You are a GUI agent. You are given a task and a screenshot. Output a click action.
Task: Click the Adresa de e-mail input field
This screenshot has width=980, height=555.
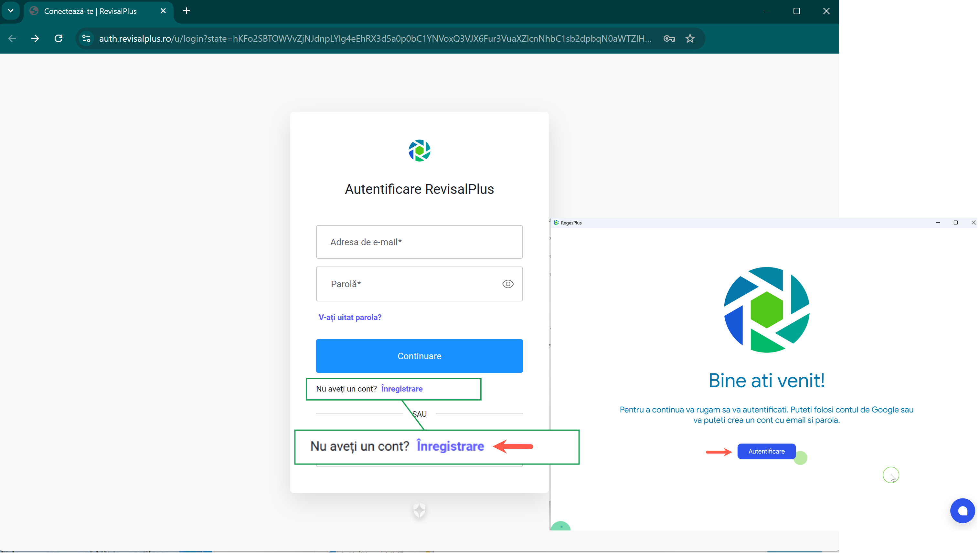[x=419, y=242]
